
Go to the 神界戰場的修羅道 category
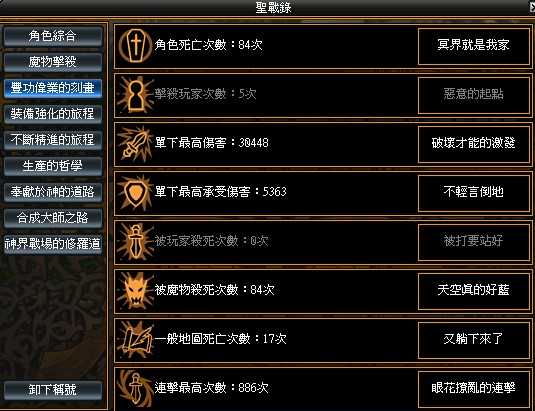(x=53, y=244)
